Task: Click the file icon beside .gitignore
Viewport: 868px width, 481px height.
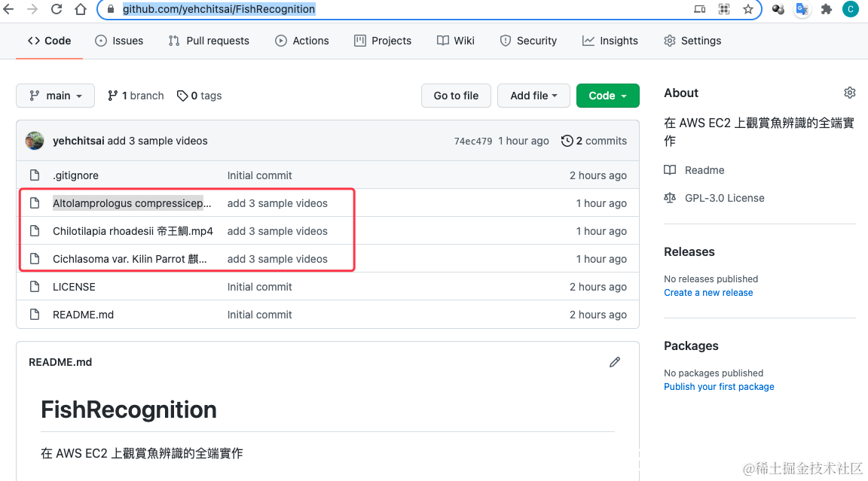Action: tap(35, 175)
